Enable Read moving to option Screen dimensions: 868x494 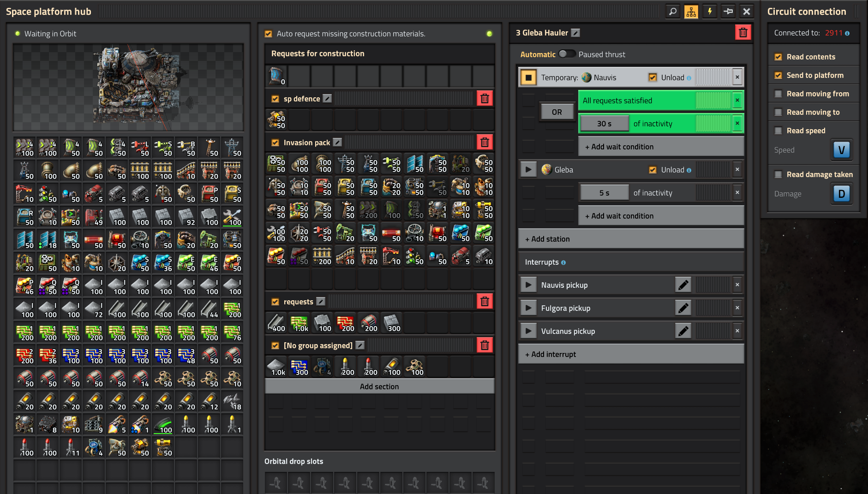[x=778, y=112]
